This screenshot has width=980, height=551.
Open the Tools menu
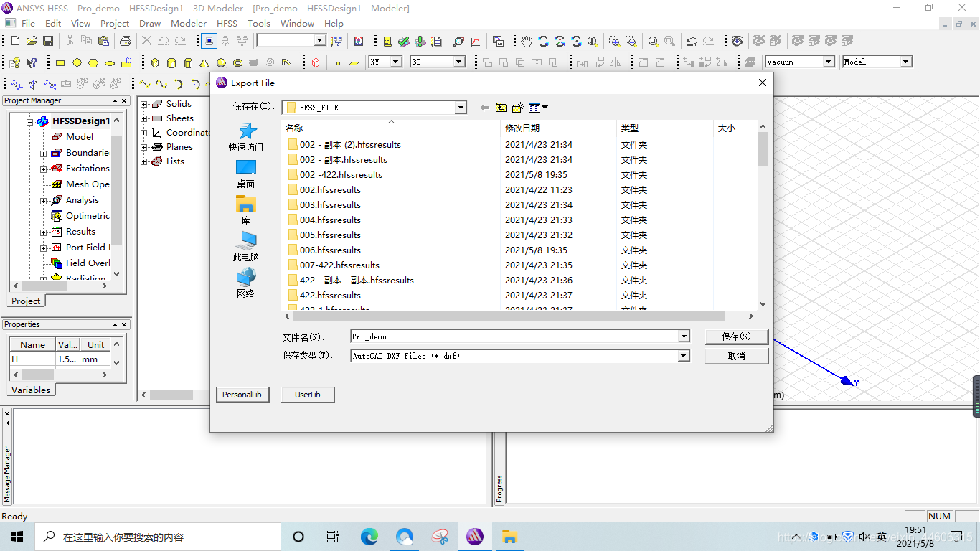coord(259,23)
